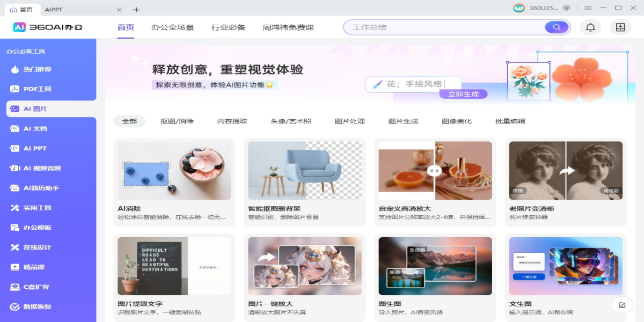This screenshot has width=644, height=322.
Task: Open the notification bell icon
Action: (590, 27)
